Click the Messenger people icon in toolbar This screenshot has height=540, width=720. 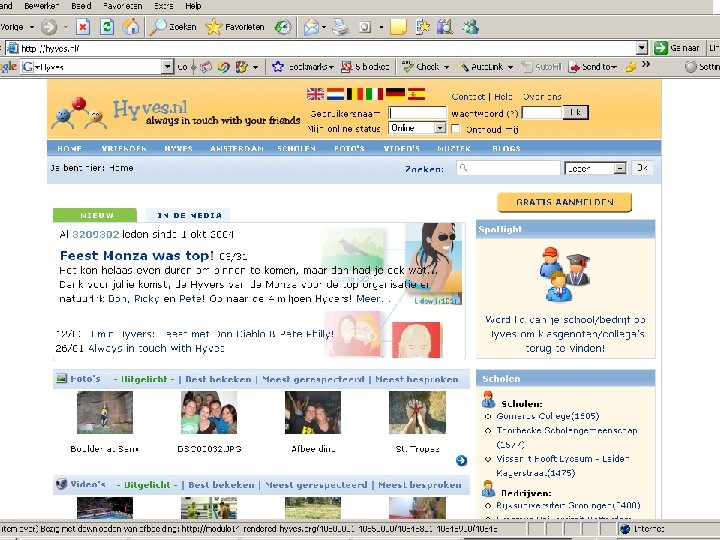(470, 27)
